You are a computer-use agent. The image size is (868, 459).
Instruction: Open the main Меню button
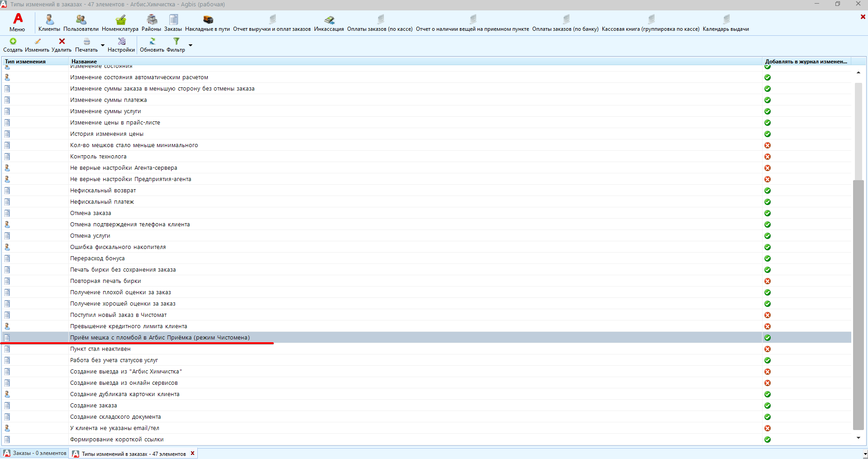17,23
